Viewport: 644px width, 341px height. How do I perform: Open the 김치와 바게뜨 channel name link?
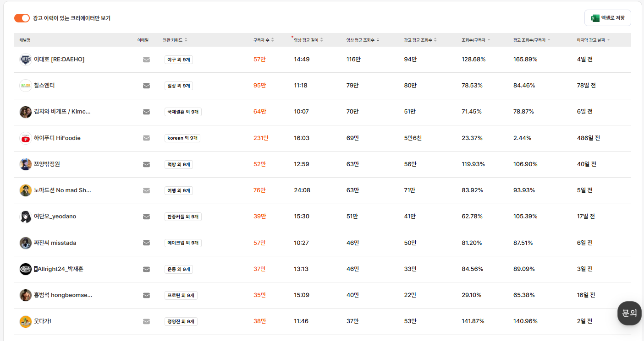(x=62, y=112)
